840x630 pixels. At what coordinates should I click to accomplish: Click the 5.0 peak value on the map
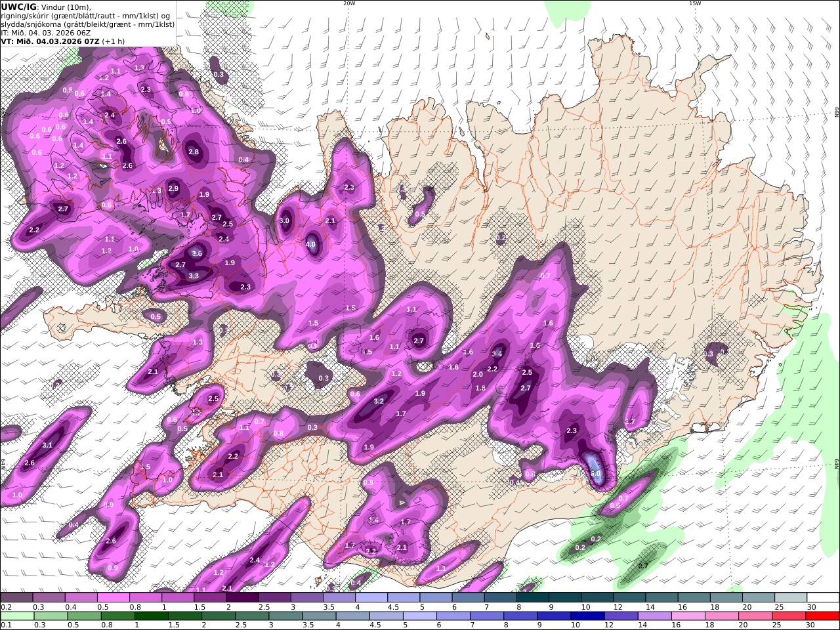(x=596, y=473)
